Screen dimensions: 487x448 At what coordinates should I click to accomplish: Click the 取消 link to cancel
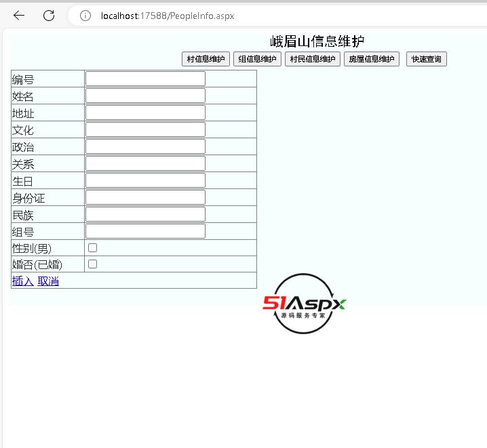(48, 281)
